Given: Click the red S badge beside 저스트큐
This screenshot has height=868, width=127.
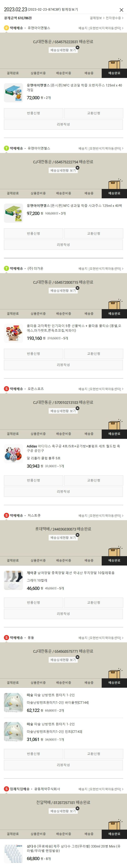Looking at the screenshot, I should [x=6, y=516].
